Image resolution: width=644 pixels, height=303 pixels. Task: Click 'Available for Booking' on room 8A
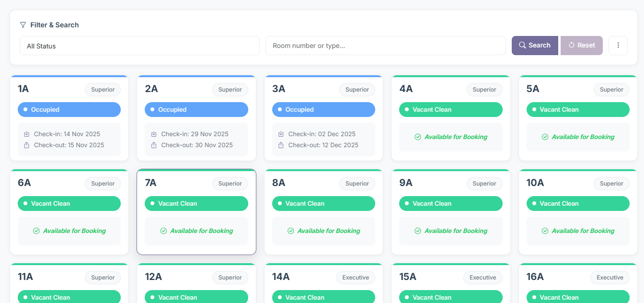pyautogui.click(x=329, y=231)
